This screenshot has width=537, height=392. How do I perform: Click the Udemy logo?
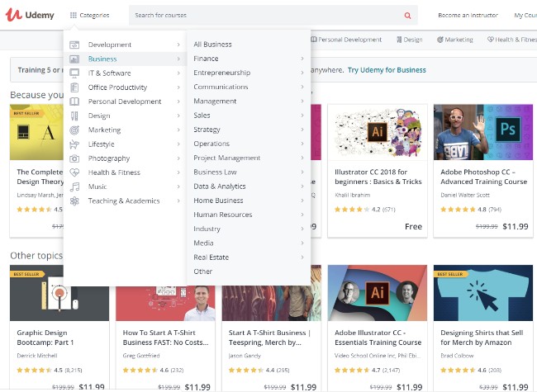30,15
